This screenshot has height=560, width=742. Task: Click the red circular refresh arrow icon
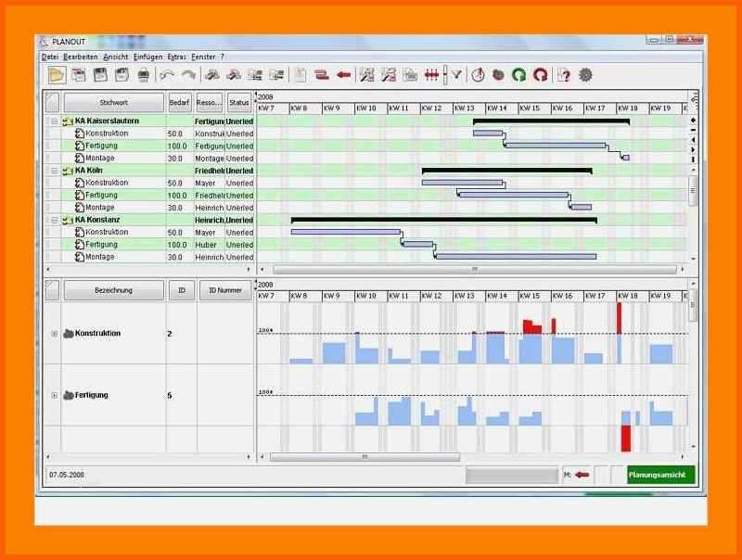tap(541, 75)
